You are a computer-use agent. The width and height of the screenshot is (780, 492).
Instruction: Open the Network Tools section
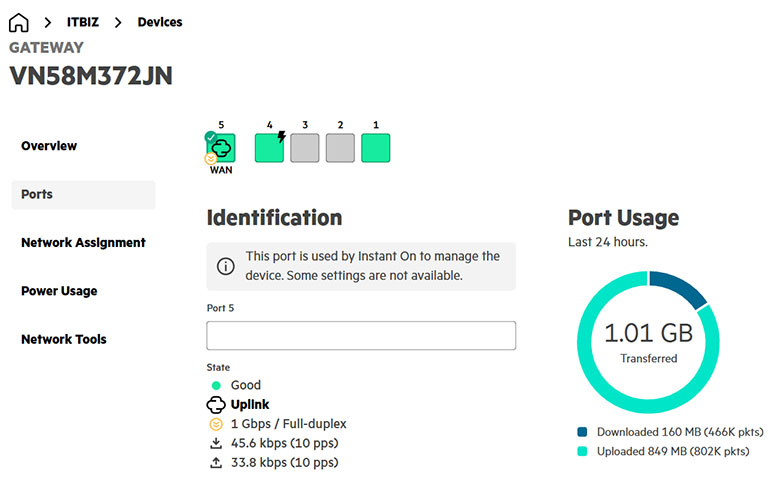pos(64,339)
